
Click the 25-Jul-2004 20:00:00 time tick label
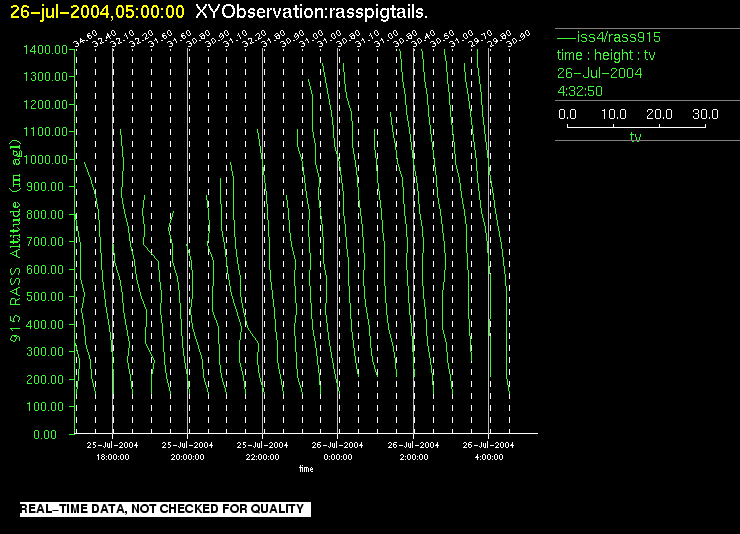[x=187, y=451]
